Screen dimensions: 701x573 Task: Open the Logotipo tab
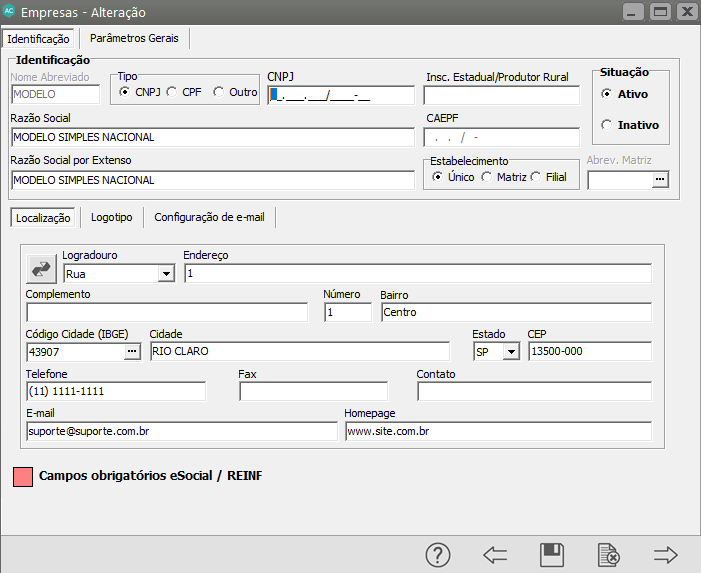(x=111, y=217)
